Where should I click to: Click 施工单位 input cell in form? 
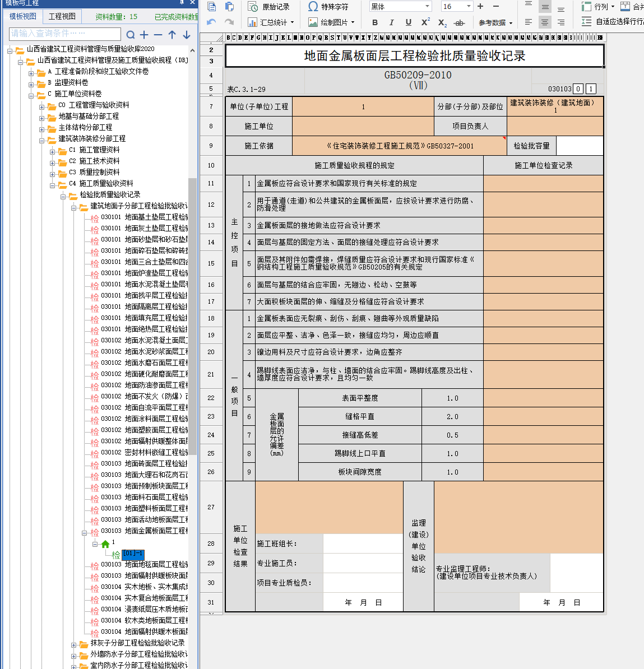pos(363,126)
